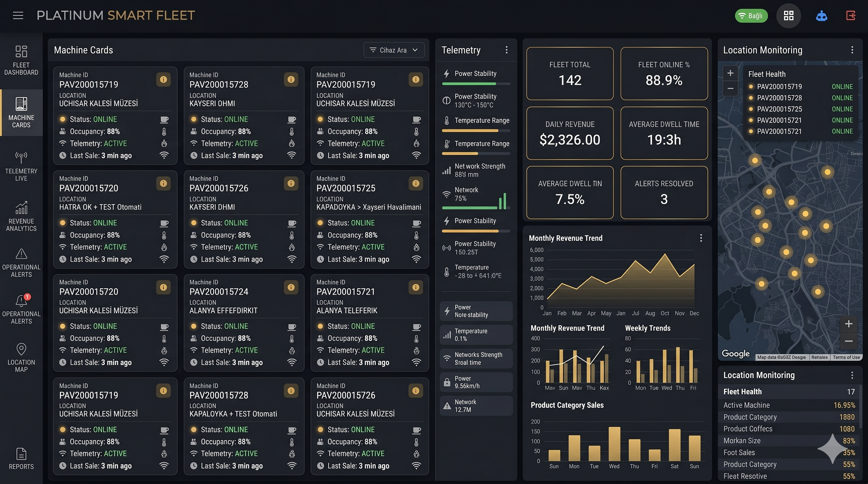Click info icon on HATRA OK card
The height and width of the screenshot is (484, 868).
point(163,183)
